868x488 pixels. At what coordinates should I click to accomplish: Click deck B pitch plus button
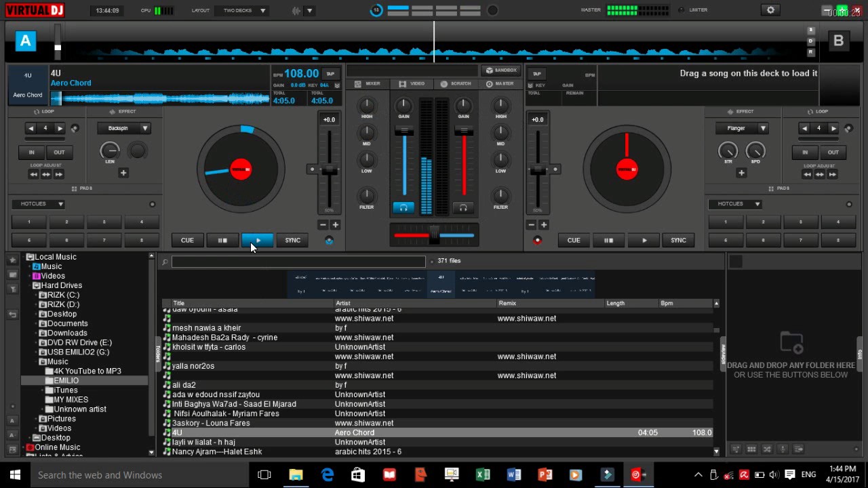click(544, 225)
